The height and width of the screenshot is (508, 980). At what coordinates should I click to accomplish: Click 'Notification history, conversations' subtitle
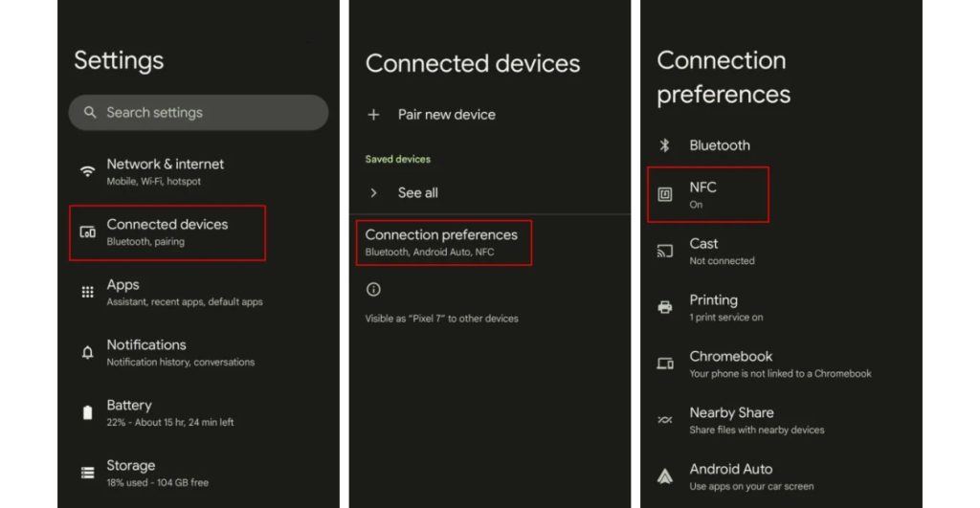point(181,362)
